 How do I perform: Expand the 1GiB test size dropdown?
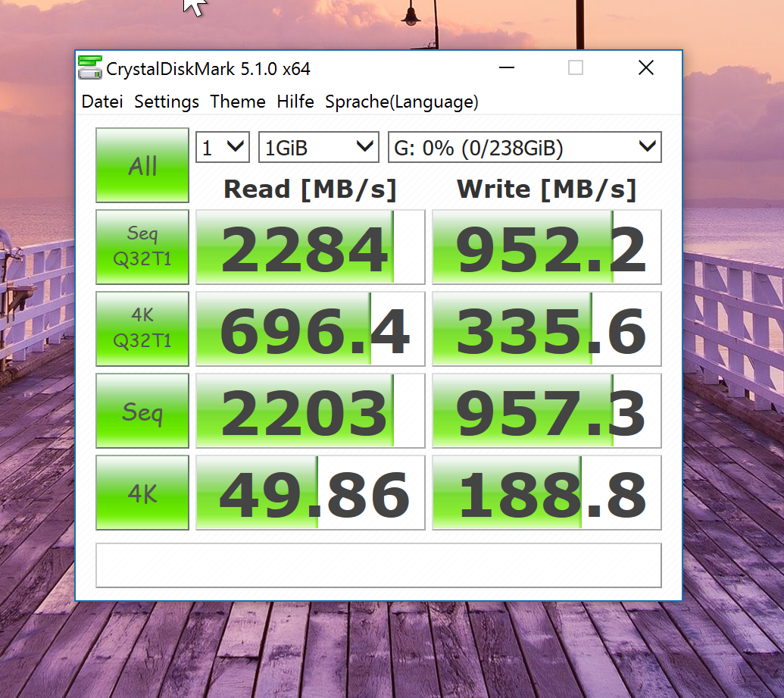click(x=318, y=147)
